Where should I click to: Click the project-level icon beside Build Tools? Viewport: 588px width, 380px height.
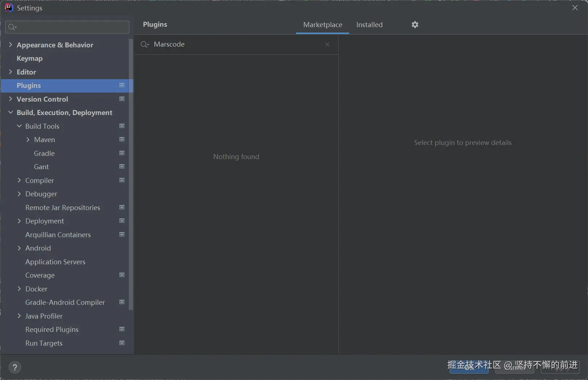122,126
